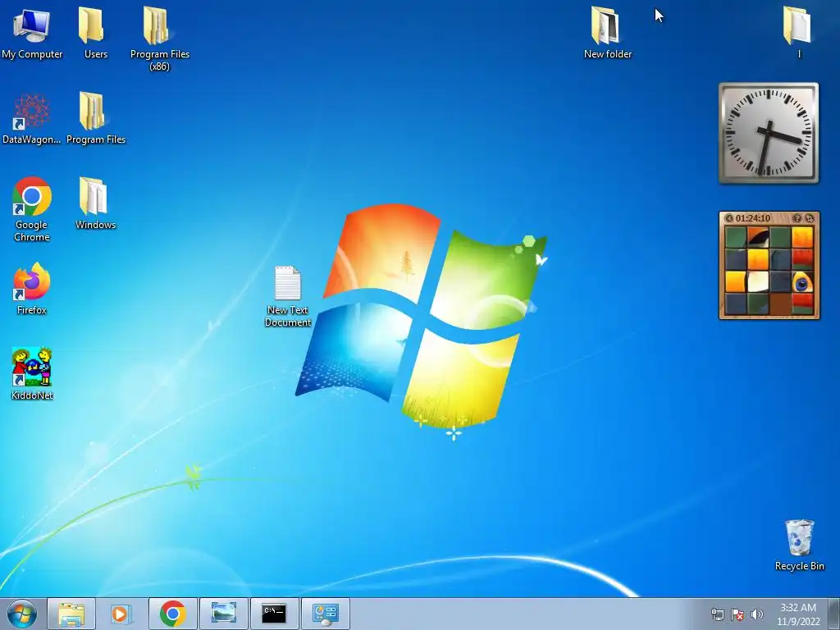Viewport: 840px width, 630px height.
Task: Select the folder named l
Action: coord(798,33)
